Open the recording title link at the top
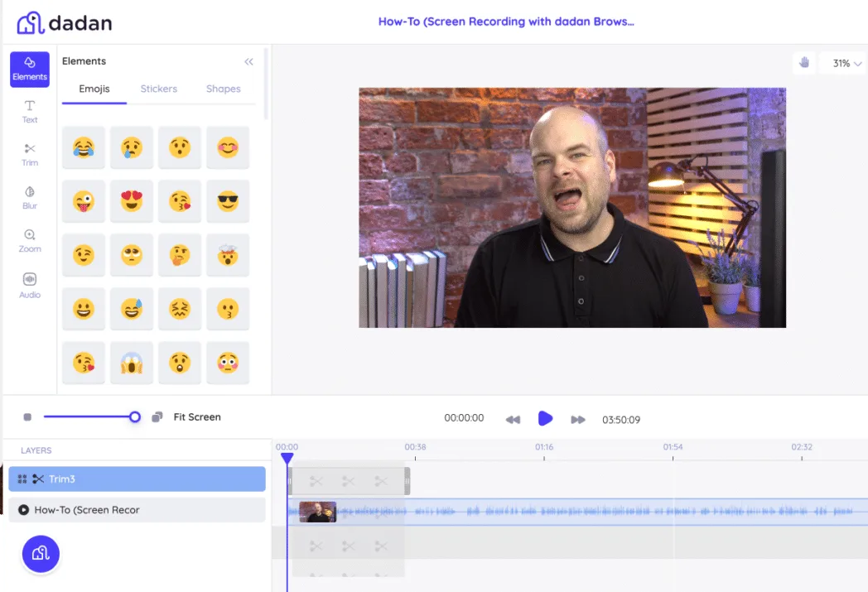The height and width of the screenshot is (592, 868). (x=506, y=21)
